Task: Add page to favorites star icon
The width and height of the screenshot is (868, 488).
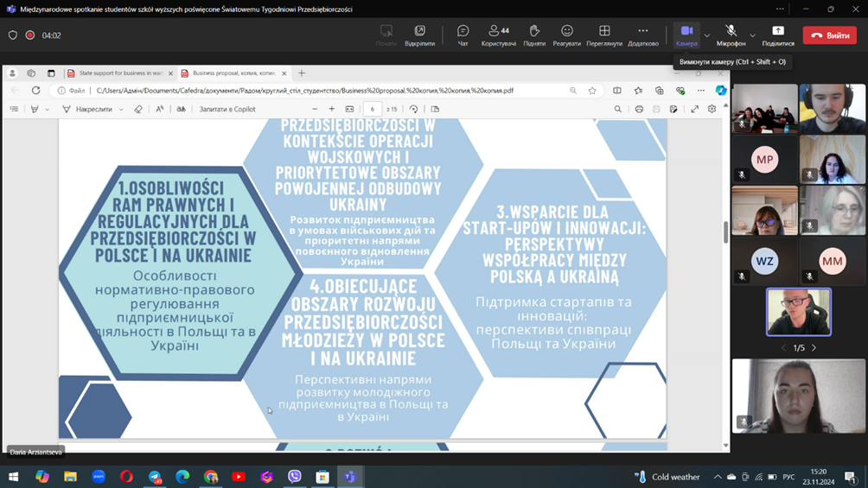Action: 592,91
